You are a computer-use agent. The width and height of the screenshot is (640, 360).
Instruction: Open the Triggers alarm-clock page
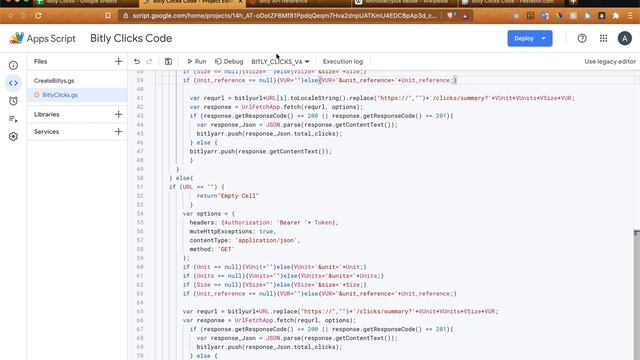coord(13,101)
